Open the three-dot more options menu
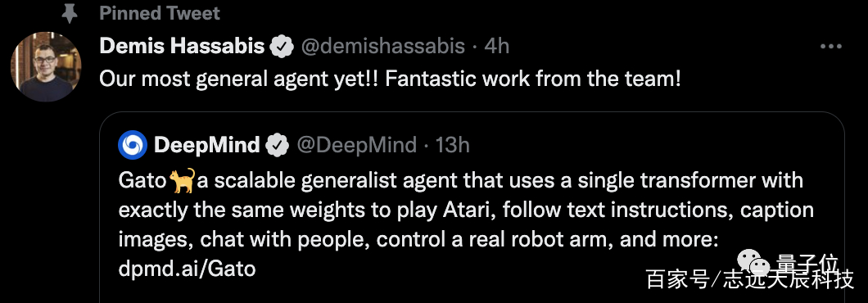The height and width of the screenshot is (303, 868). (830, 47)
